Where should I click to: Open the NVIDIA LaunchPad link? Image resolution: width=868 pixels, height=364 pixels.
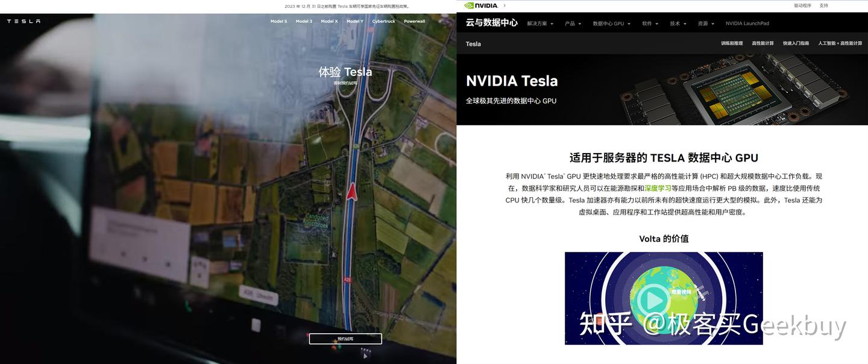(x=747, y=24)
